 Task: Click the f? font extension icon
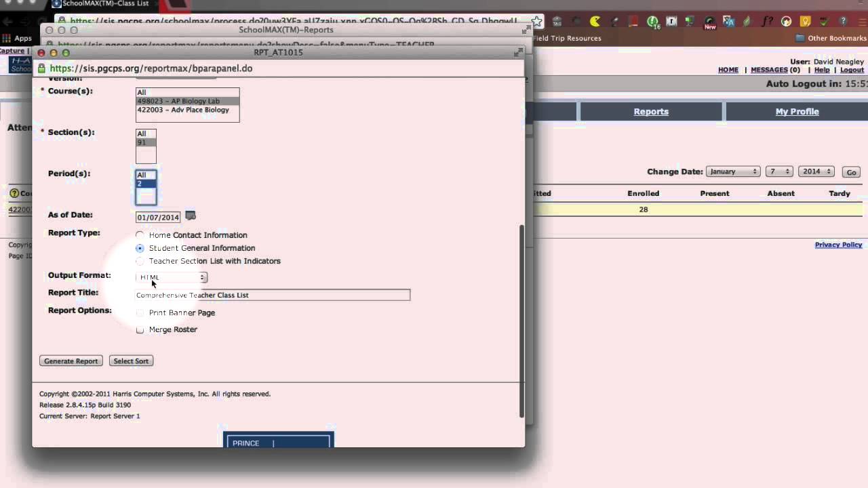pos(767,21)
